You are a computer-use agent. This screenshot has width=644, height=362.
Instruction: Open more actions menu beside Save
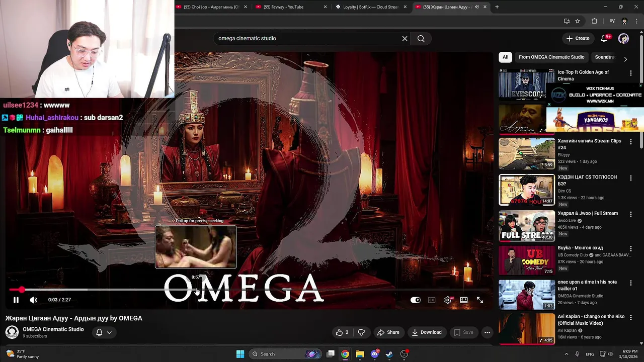[x=487, y=332]
